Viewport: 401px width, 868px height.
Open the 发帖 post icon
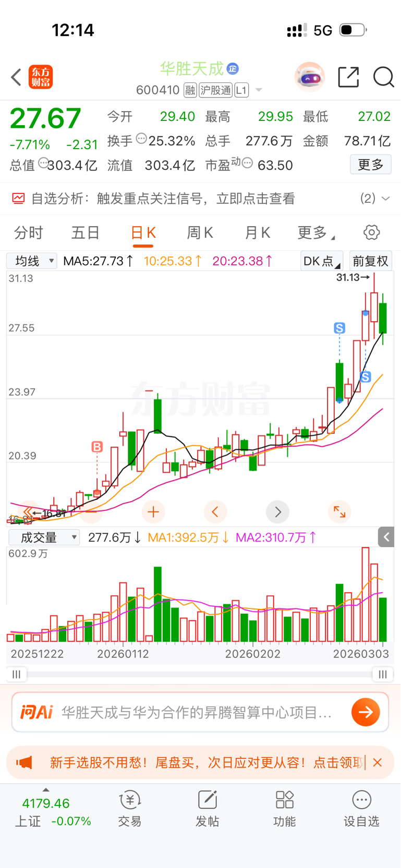tap(207, 809)
